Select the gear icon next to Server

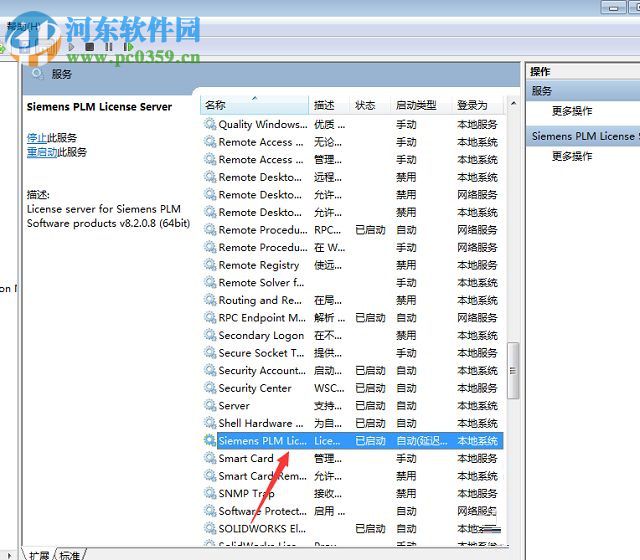pyautogui.click(x=210, y=405)
